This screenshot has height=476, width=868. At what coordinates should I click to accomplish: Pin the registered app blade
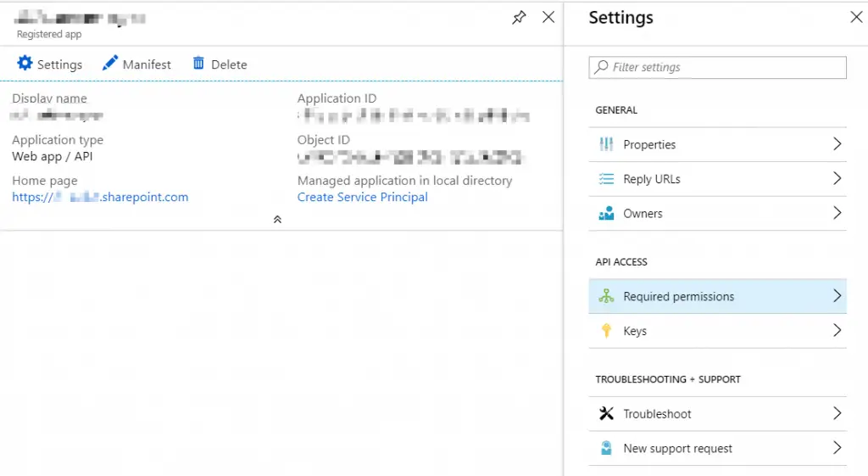click(x=519, y=17)
